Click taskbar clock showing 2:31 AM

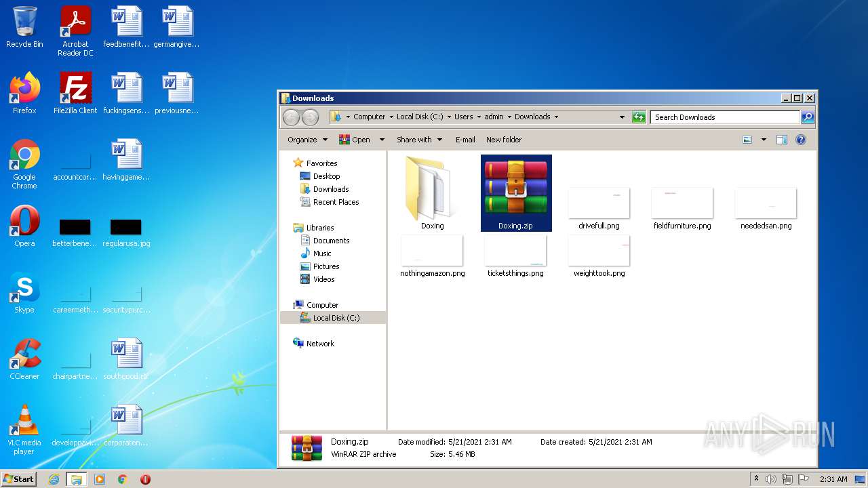(x=833, y=479)
